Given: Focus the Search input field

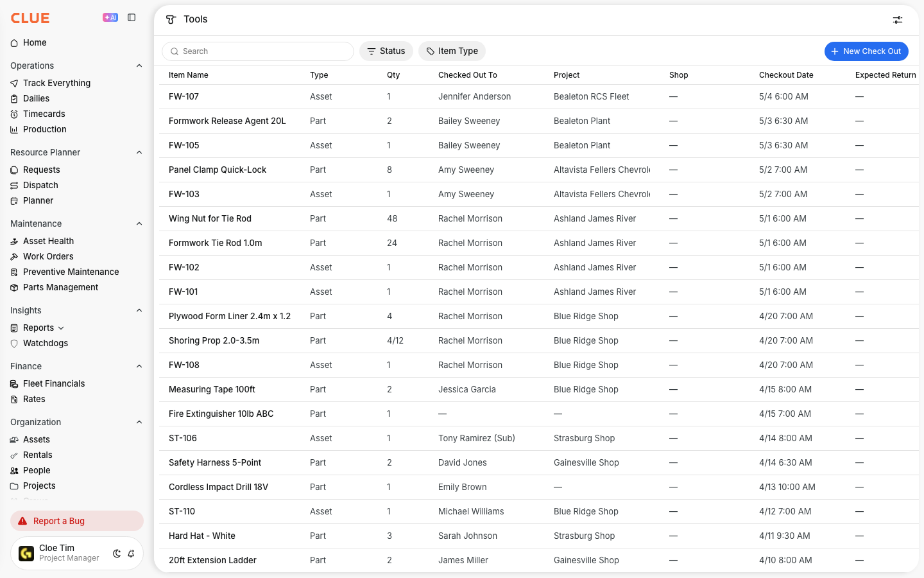Looking at the screenshot, I should pos(258,51).
